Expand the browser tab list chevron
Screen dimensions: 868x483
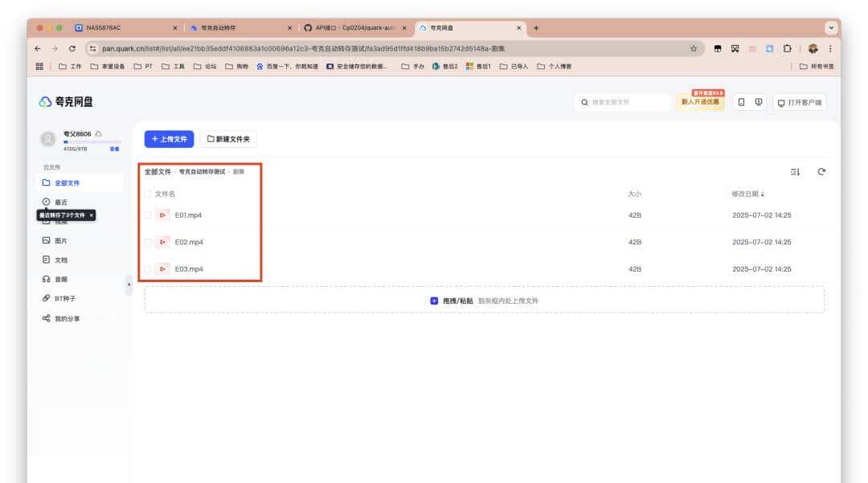pos(830,27)
